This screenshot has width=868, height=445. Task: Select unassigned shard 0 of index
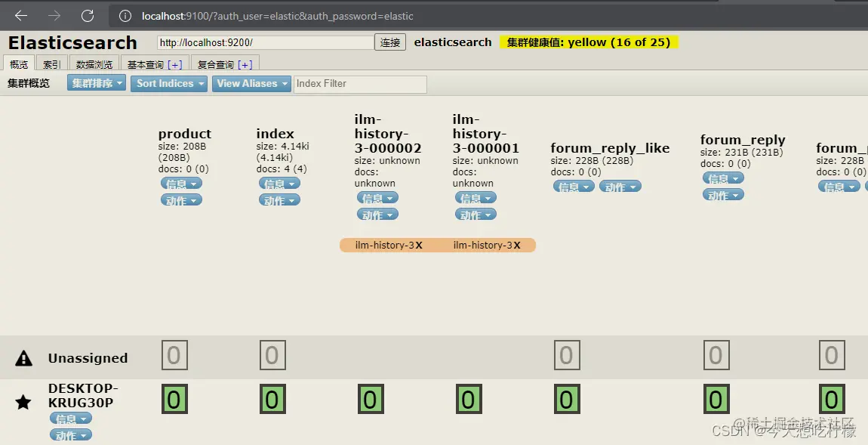272,355
